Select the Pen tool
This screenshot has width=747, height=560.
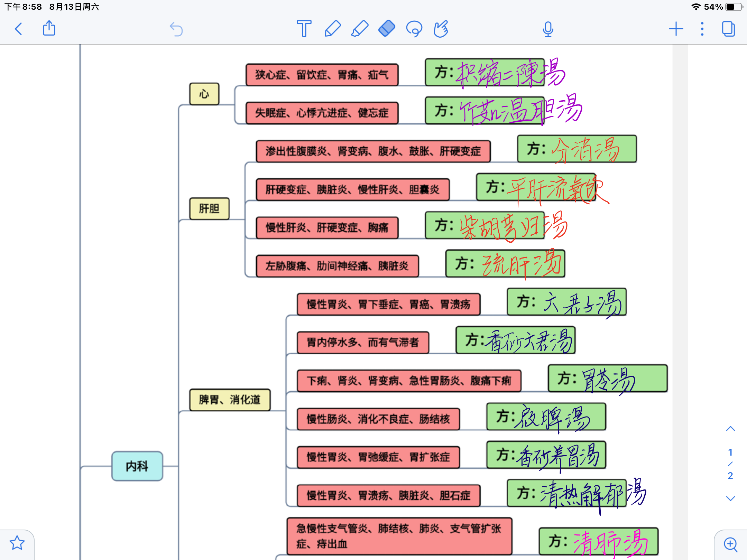pyautogui.click(x=332, y=29)
